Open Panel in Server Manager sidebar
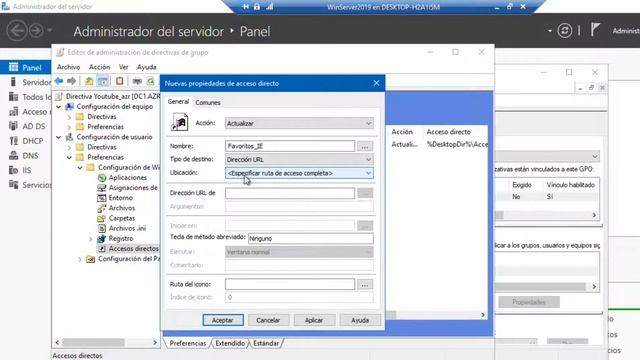 tap(26, 67)
